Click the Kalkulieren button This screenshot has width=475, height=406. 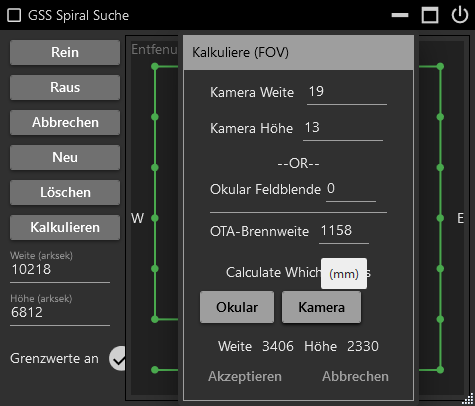[x=65, y=227]
